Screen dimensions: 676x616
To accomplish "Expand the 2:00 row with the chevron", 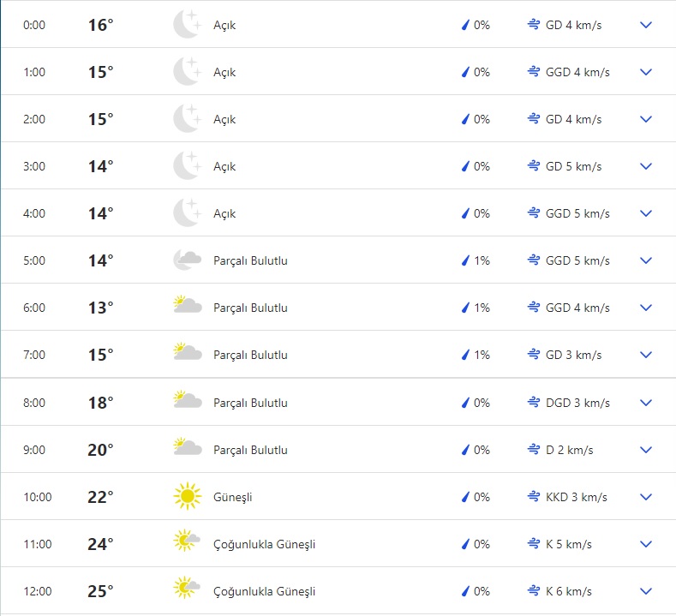I will click(x=646, y=119).
